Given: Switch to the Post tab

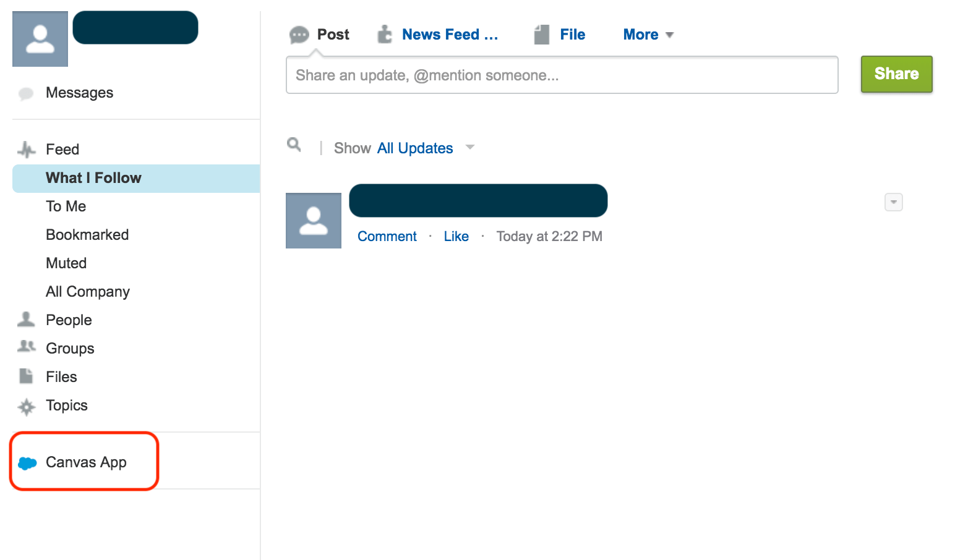Looking at the screenshot, I should tap(332, 35).
